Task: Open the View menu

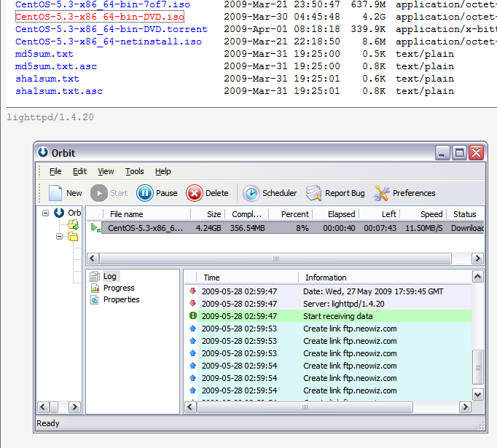Action: click(x=106, y=171)
